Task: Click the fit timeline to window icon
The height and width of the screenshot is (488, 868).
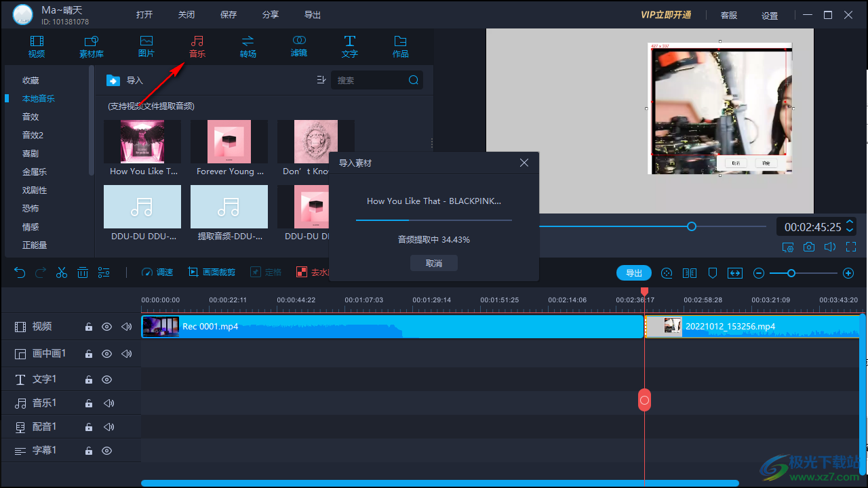Action: [x=735, y=273]
